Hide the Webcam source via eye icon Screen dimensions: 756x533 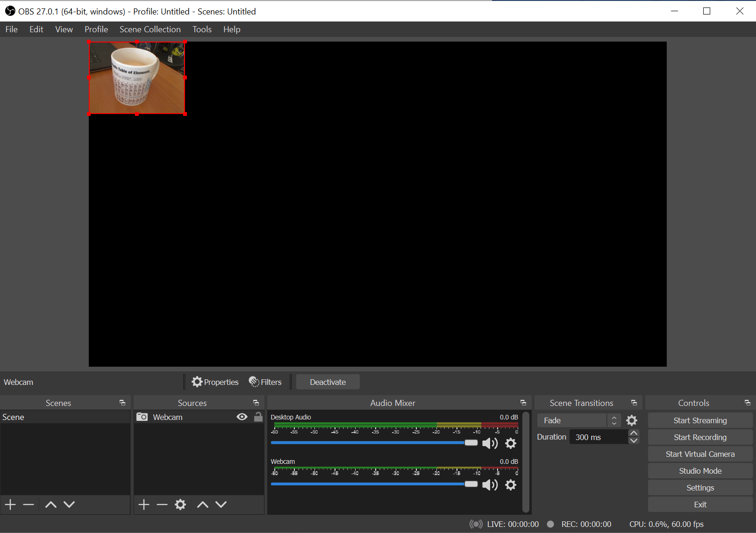click(x=242, y=417)
